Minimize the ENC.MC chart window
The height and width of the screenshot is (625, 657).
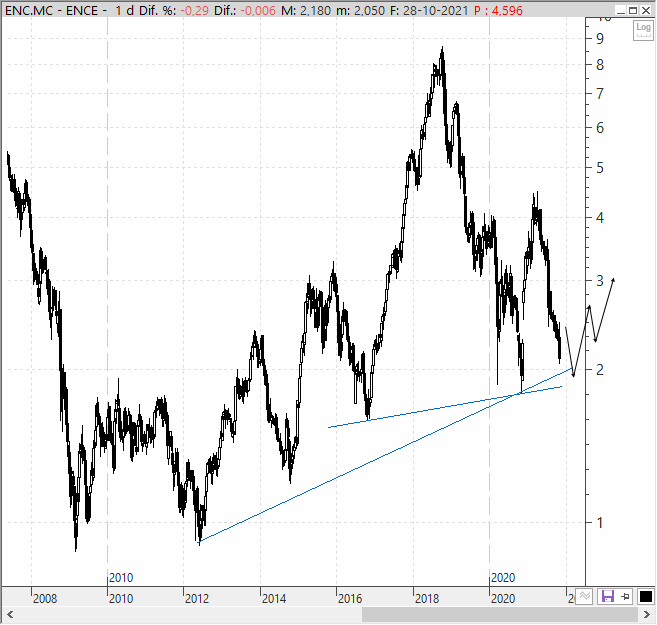tap(622, 10)
